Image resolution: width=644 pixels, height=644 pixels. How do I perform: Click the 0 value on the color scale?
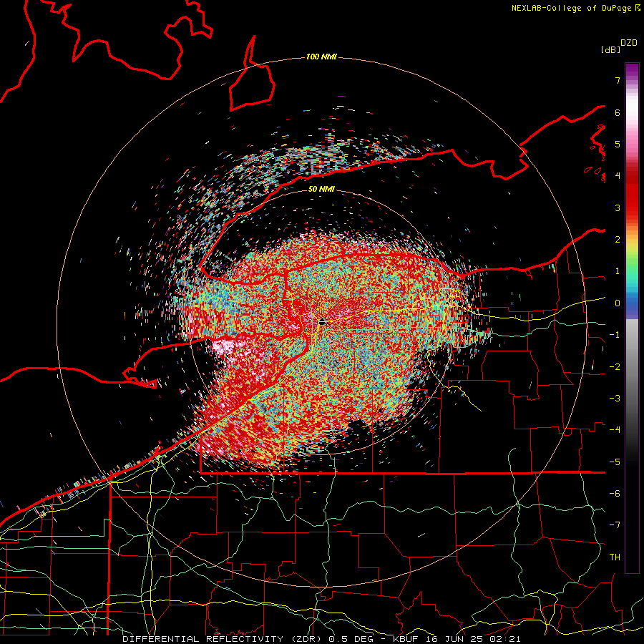[618, 303]
